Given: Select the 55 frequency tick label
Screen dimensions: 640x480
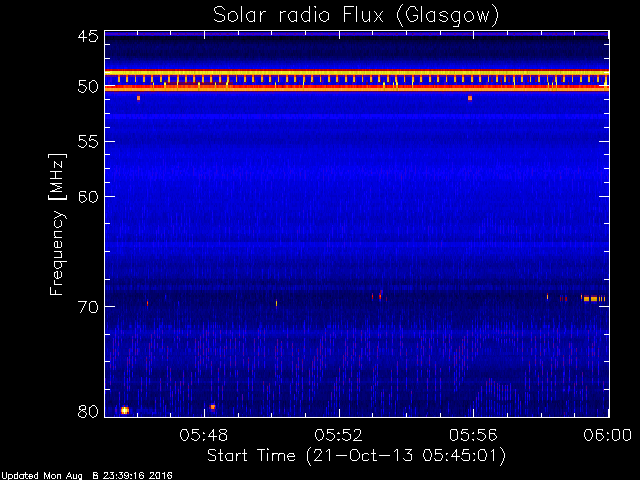Looking at the screenshot, I should 88,142.
